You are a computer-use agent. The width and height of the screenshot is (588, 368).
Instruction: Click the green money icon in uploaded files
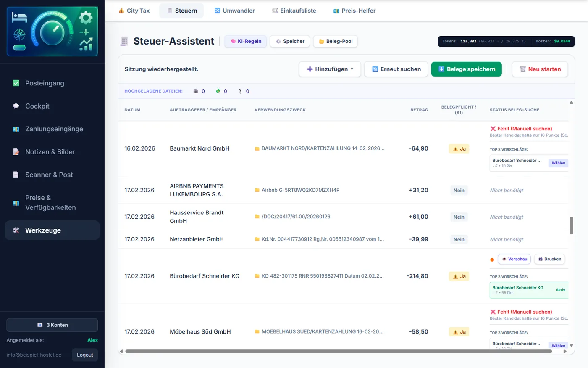pos(218,91)
